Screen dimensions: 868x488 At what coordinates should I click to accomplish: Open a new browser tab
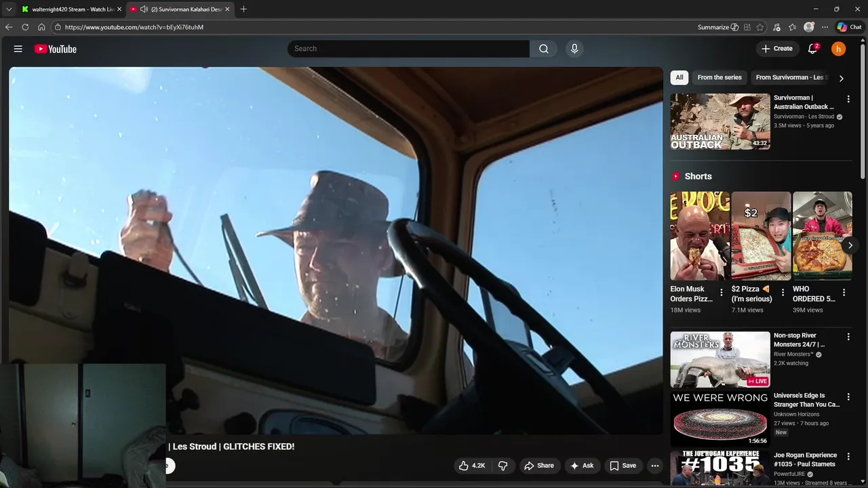point(243,9)
